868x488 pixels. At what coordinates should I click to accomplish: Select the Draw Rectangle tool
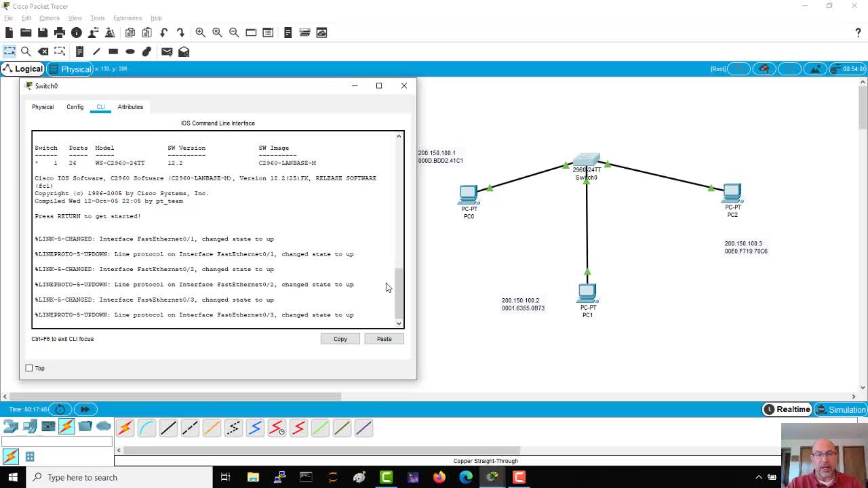click(113, 52)
